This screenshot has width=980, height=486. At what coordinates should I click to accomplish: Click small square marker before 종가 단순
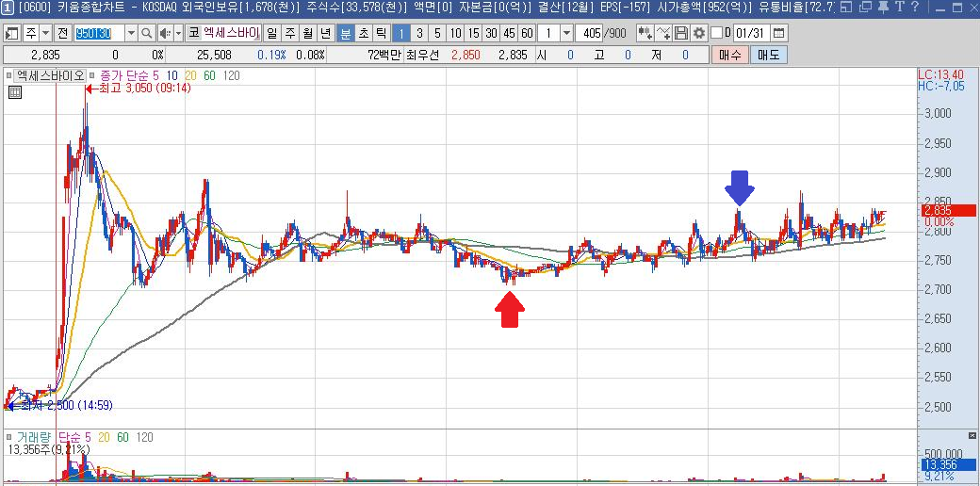click(x=92, y=76)
